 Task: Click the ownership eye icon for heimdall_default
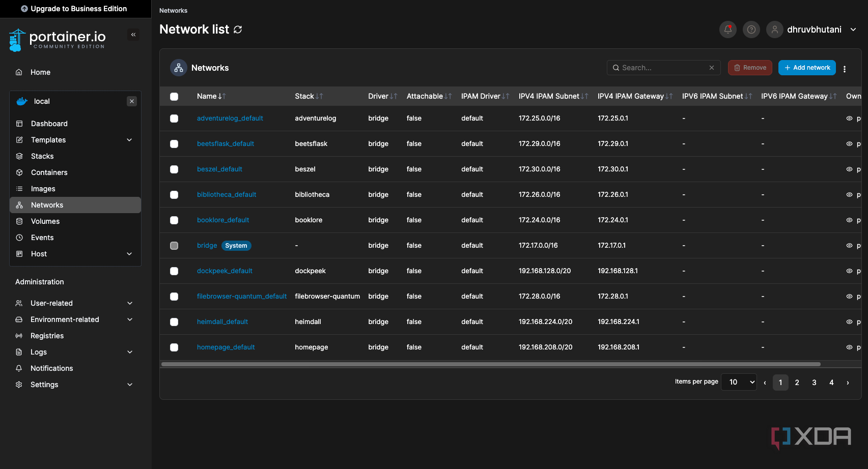pyautogui.click(x=849, y=322)
